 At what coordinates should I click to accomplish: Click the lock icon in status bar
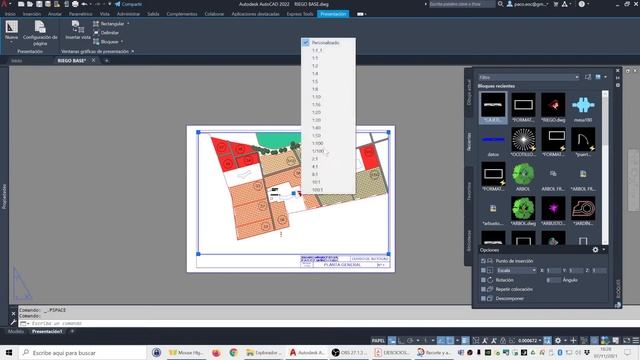503,340
